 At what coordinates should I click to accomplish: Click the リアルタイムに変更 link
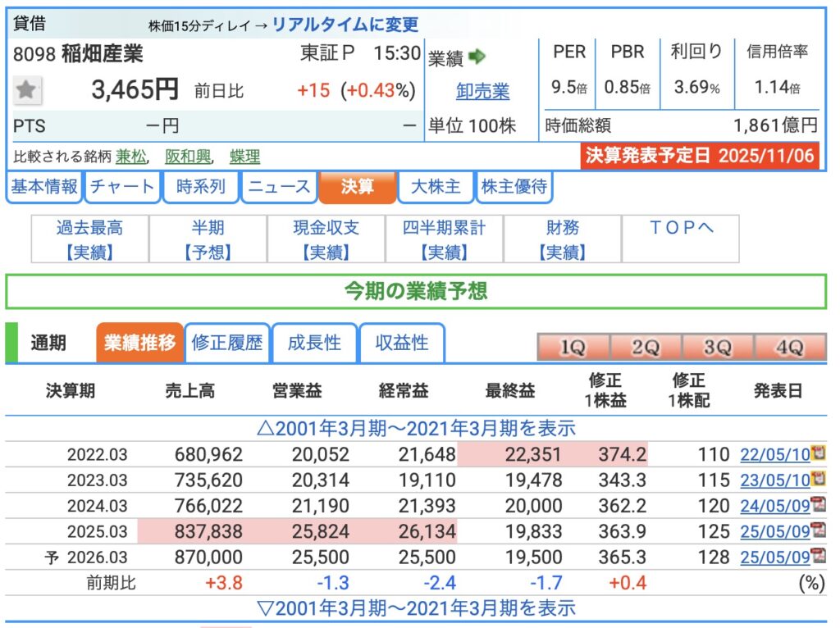coord(345,25)
